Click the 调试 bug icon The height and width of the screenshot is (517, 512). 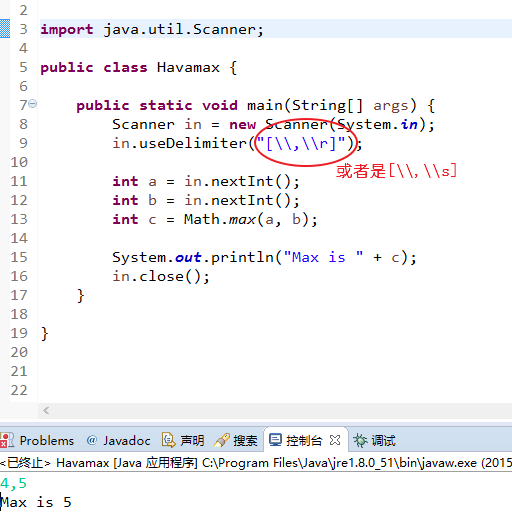coord(360,440)
